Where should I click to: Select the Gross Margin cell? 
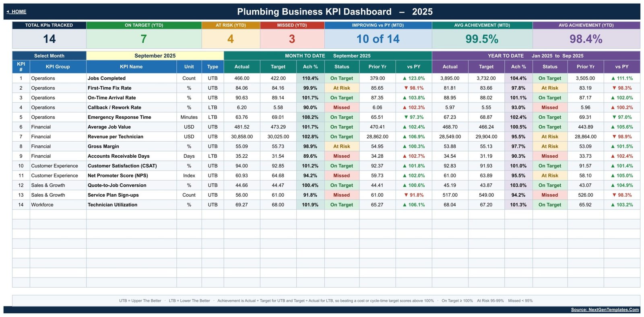[131, 146]
